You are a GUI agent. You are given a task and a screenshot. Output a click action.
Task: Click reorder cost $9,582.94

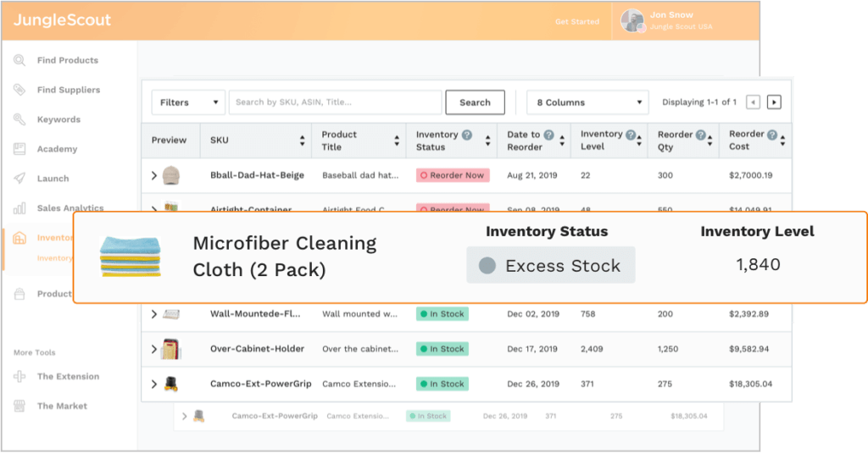click(x=749, y=349)
